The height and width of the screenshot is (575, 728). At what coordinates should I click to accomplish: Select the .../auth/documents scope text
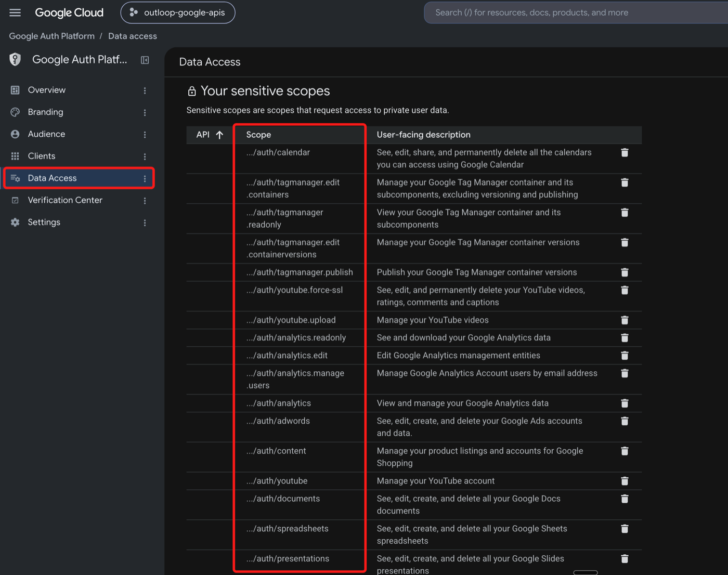pyautogui.click(x=283, y=499)
